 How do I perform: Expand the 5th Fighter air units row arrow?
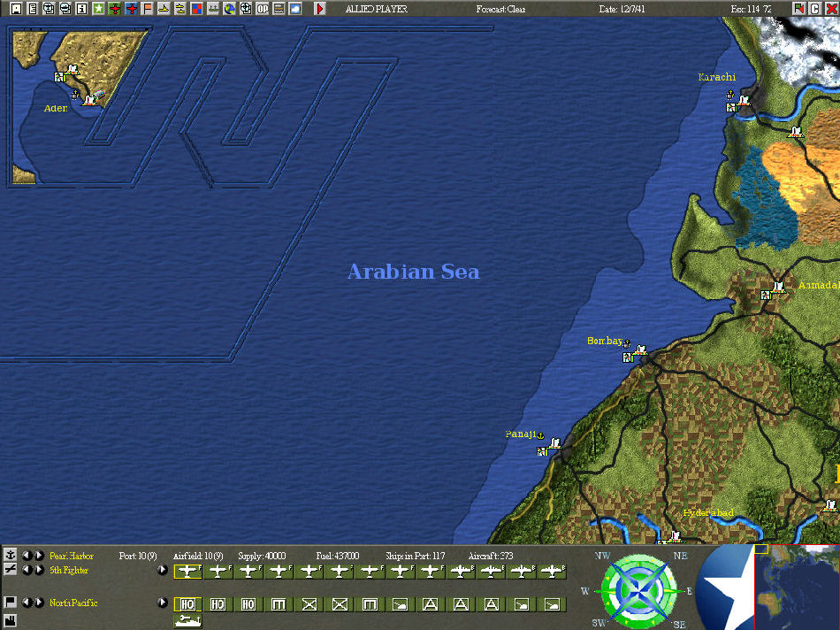click(x=163, y=570)
